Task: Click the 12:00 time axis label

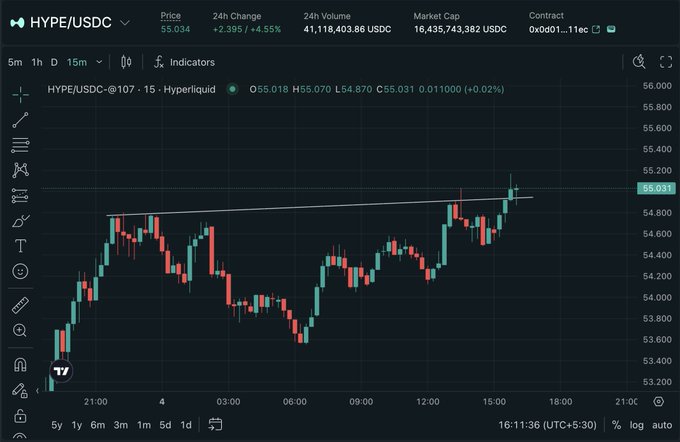Action: pyautogui.click(x=428, y=402)
